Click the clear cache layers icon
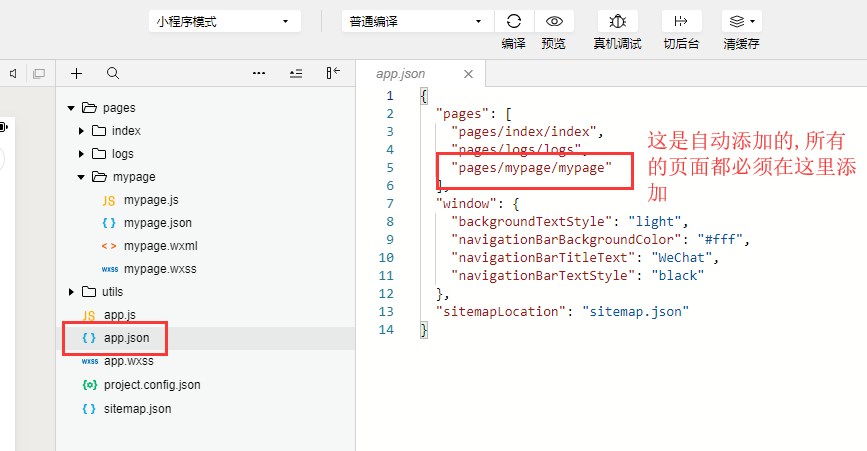867x451 pixels. coord(741,21)
